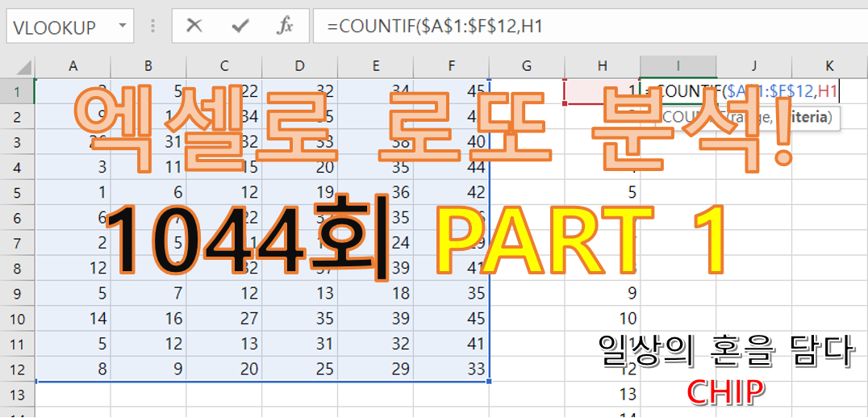Image resolution: width=868 pixels, height=418 pixels.
Task: Click cell D11 containing 31
Action: coord(300,344)
